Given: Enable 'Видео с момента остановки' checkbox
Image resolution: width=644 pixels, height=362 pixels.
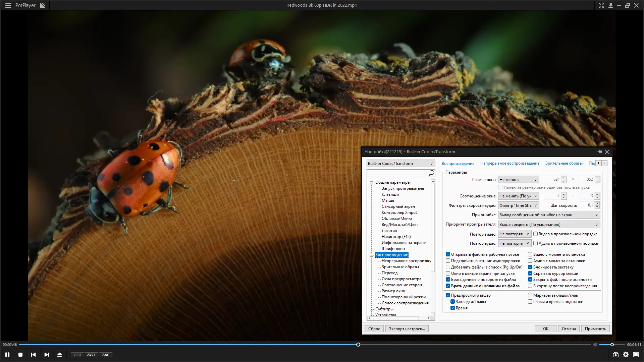Looking at the screenshot, I should (x=530, y=254).
